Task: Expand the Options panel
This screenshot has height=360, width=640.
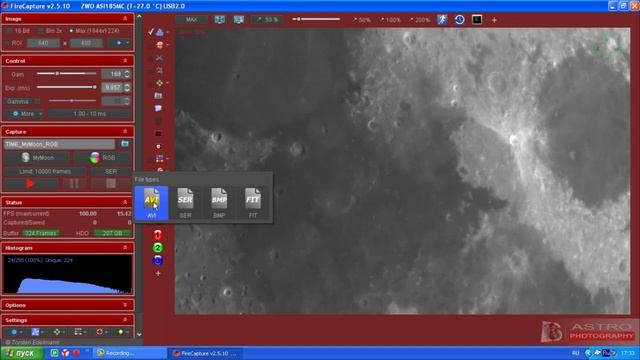Action: [x=125, y=305]
